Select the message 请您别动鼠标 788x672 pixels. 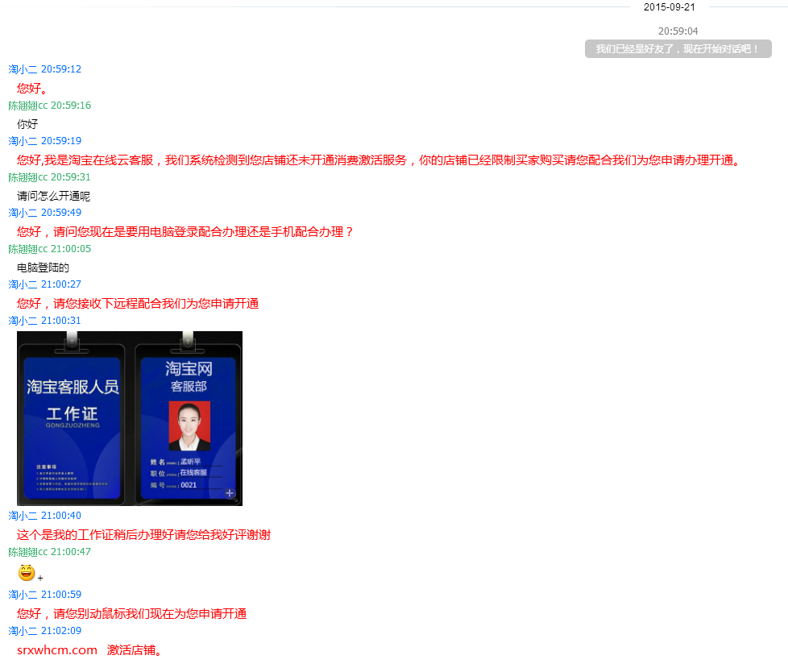131,614
